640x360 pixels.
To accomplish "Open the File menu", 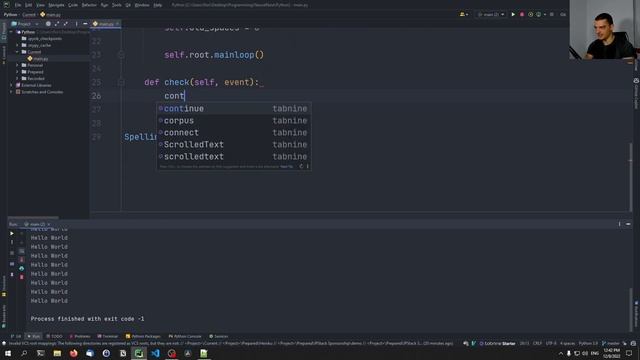I will click(x=18, y=5).
